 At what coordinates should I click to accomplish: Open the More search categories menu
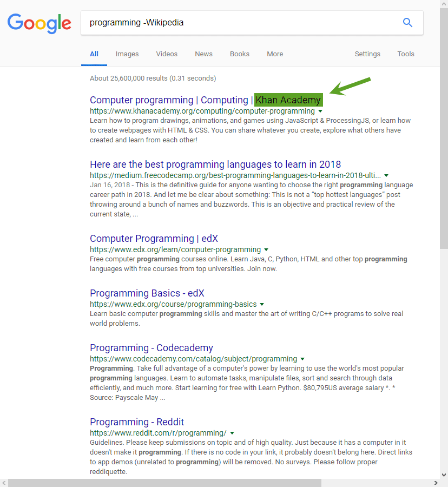pos(275,54)
